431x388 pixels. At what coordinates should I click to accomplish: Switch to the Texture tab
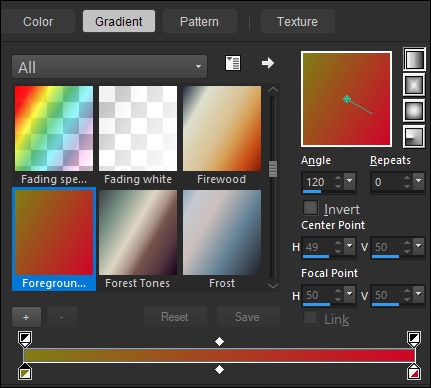297,22
